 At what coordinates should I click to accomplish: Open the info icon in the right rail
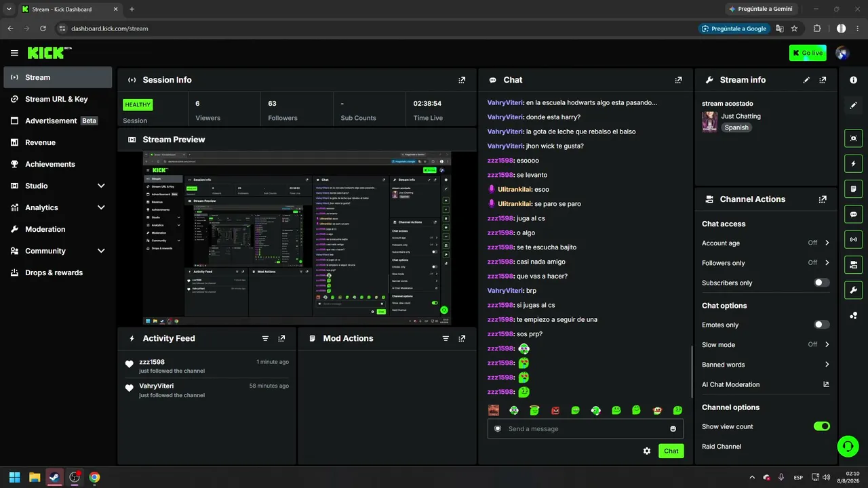point(853,80)
